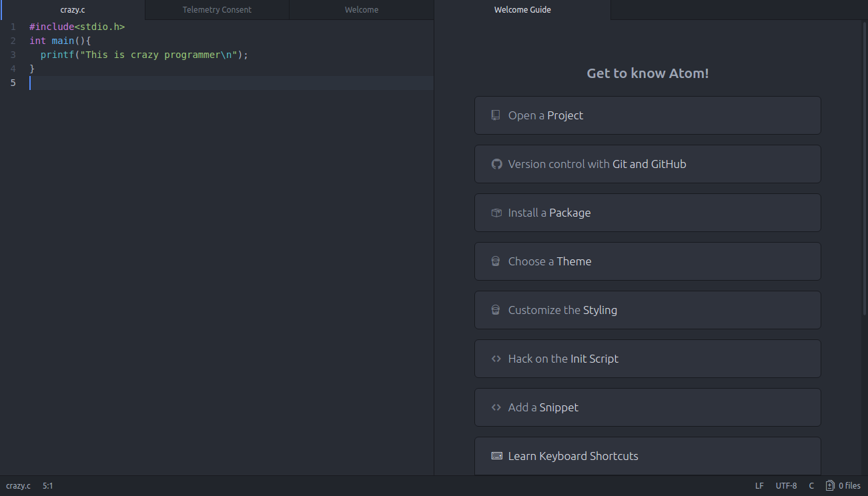Expand the Choose a Theme card
Image resolution: width=868 pixels, height=496 pixels.
pos(647,261)
